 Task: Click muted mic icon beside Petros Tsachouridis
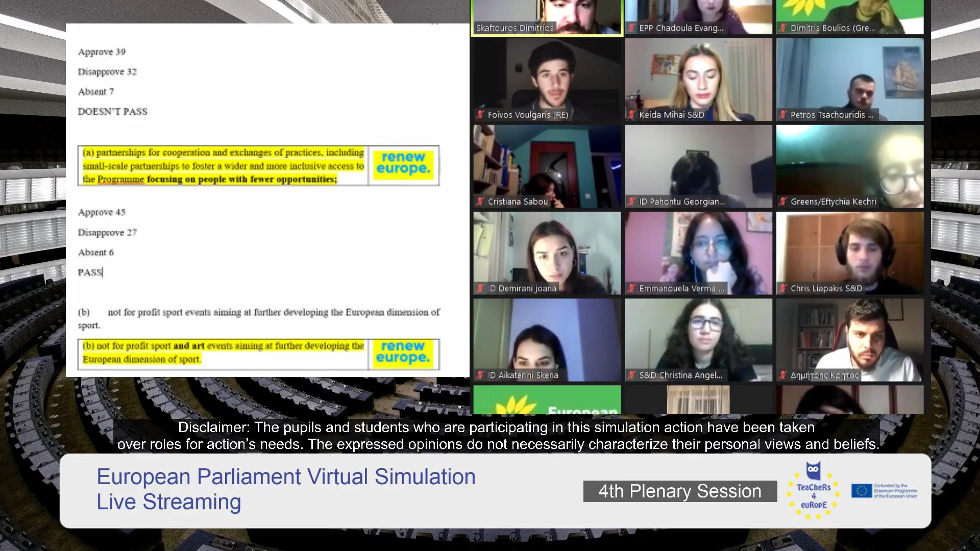pos(782,115)
